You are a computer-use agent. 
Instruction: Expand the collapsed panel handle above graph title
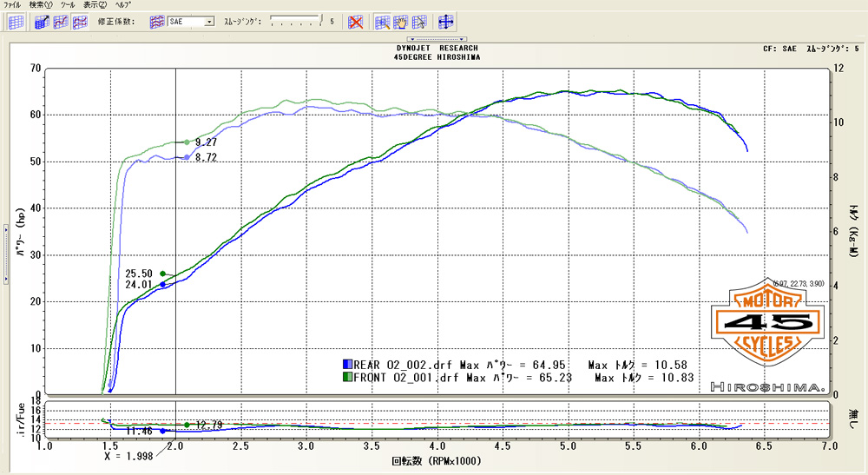tap(437, 39)
